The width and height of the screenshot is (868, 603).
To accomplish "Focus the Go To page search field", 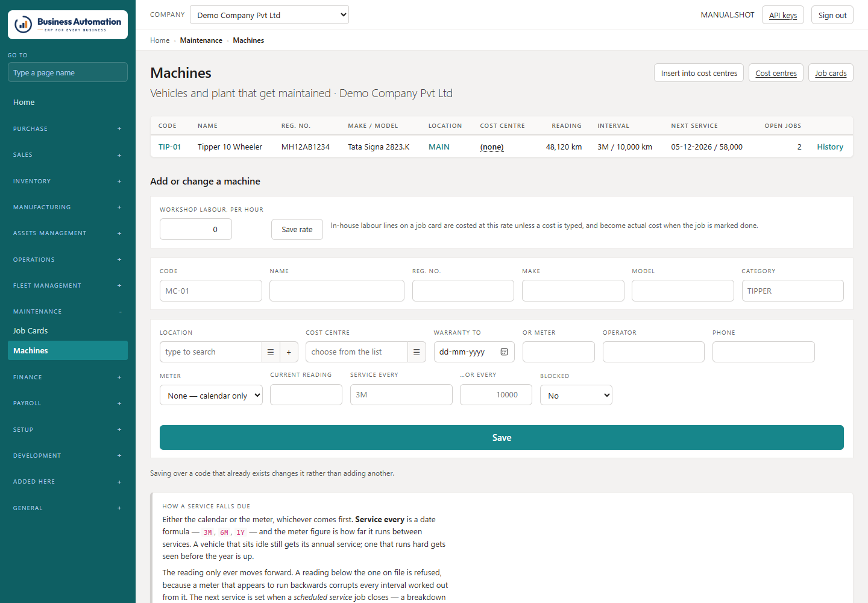I will [x=68, y=72].
